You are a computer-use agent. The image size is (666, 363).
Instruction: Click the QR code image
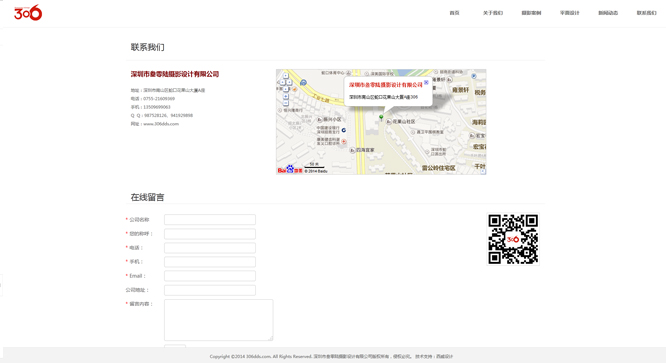513,239
